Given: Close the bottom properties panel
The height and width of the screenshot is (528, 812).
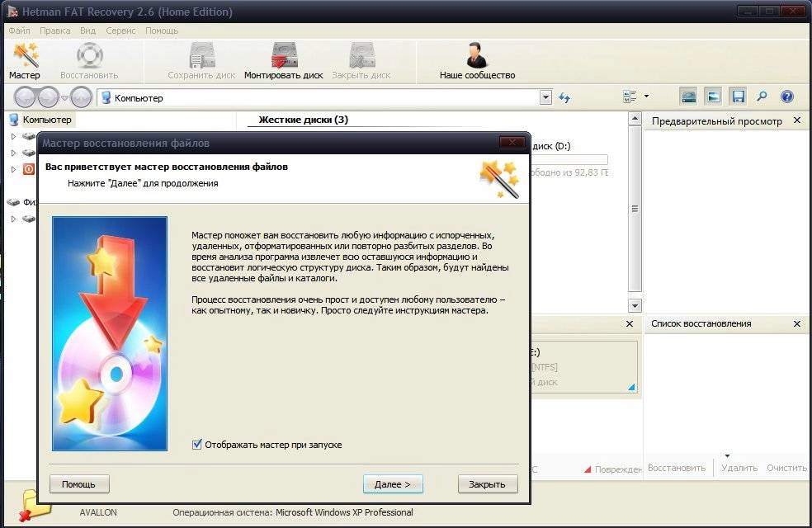Looking at the screenshot, I should [x=630, y=323].
